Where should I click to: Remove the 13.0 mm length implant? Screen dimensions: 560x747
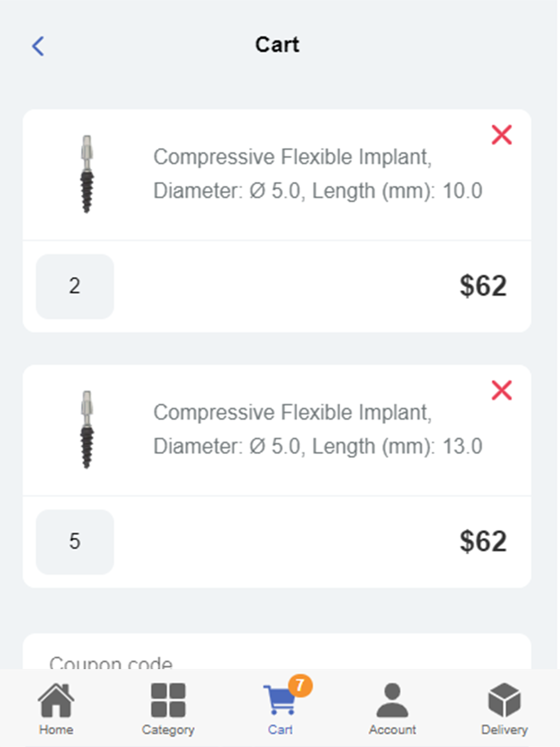pos(501,390)
